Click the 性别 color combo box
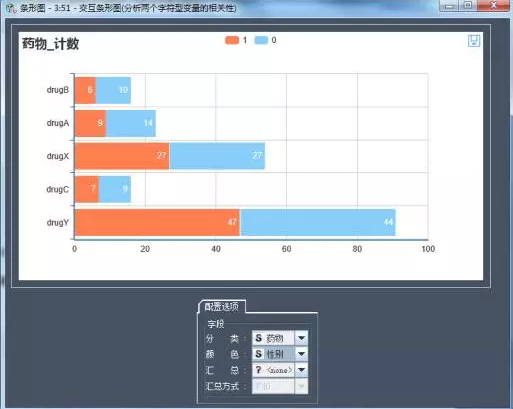 (273, 354)
